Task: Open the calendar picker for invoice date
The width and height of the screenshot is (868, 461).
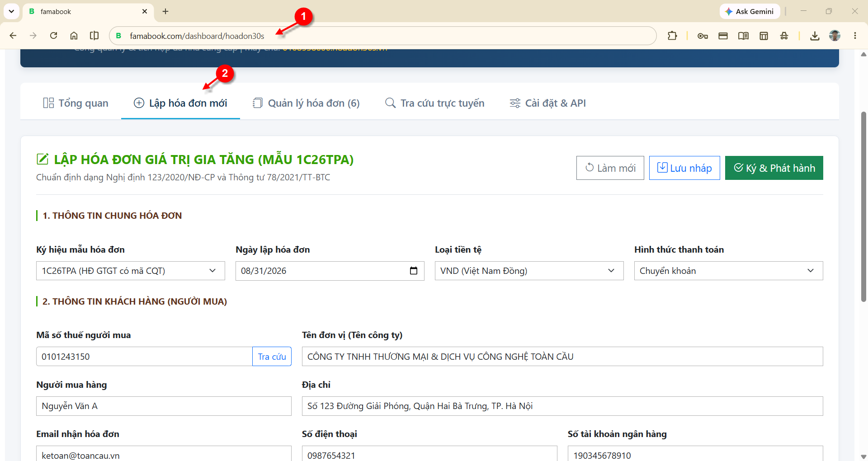Action: (413, 271)
